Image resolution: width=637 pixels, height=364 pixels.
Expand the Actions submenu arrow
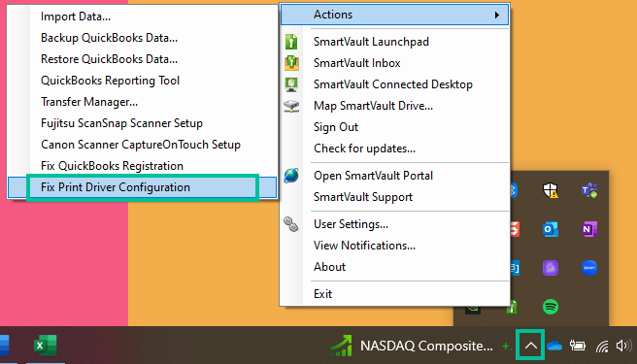point(497,15)
